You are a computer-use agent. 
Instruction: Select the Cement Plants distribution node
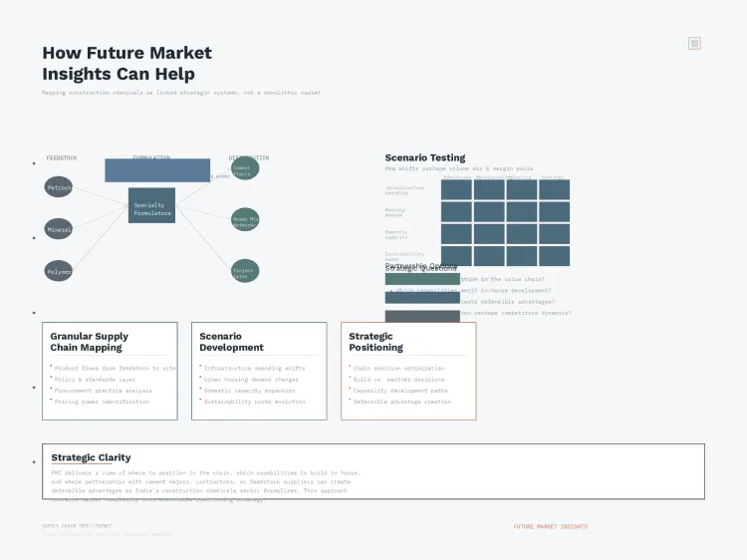tap(244, 168)
